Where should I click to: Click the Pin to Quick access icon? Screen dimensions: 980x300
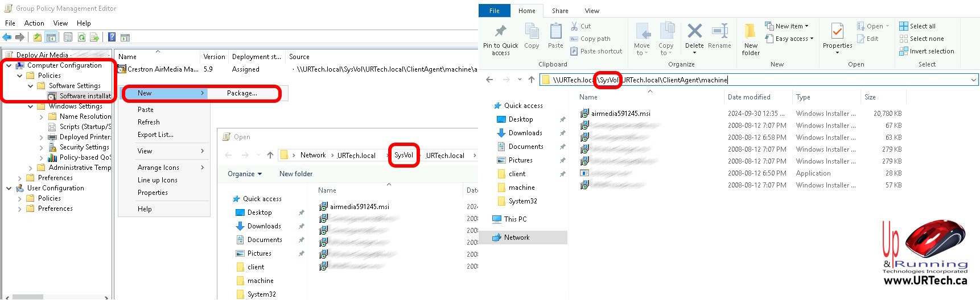(500, 32)
